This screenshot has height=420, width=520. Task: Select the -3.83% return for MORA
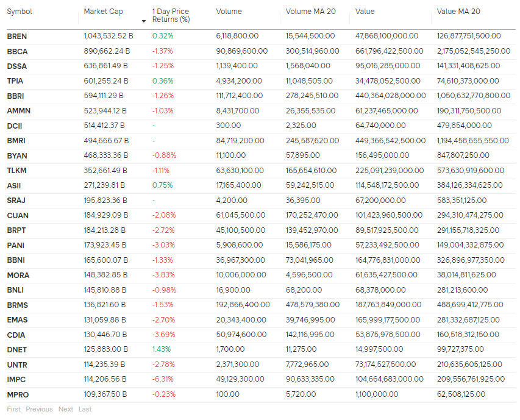click(163, 274)
